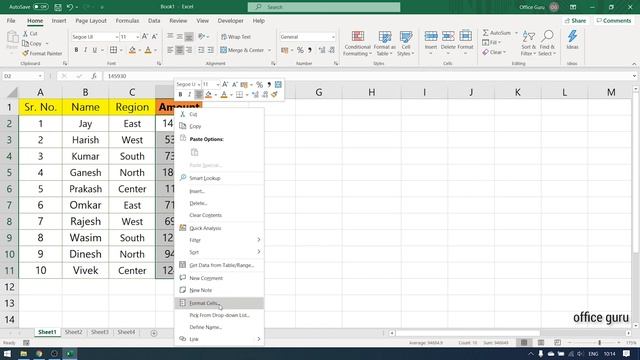Click the Orientation icon in Alignment group
640x360 pixels.
201,37
